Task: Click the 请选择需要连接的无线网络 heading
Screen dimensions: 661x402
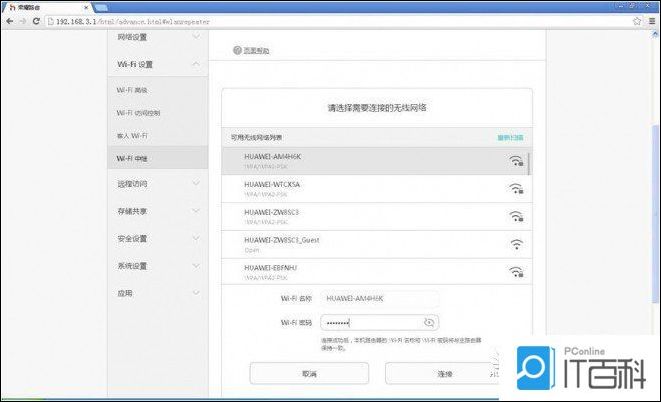Action: (377, 108)
